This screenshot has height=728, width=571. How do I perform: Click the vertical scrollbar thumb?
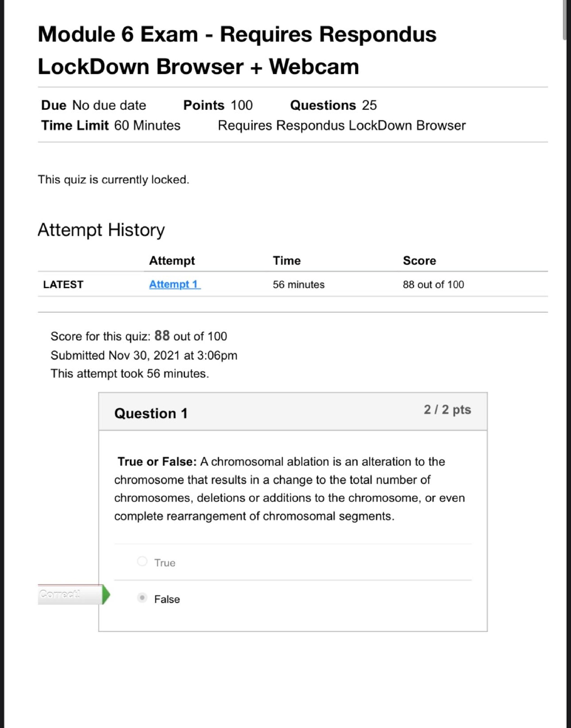[x=566, y=19]
